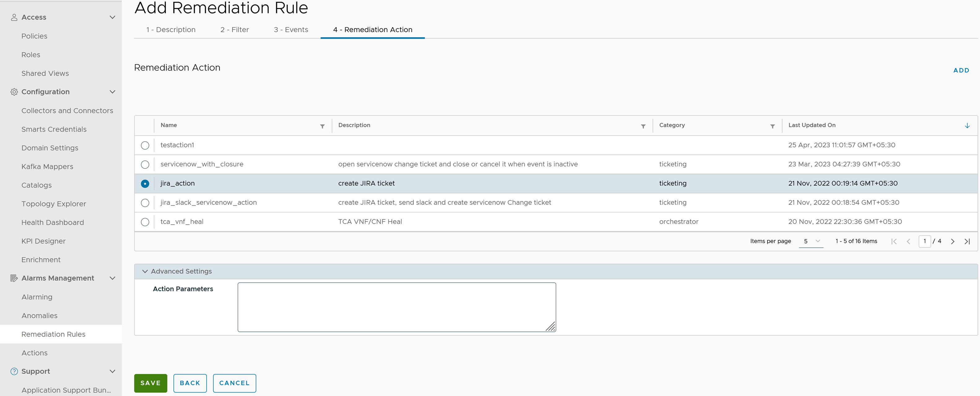Click the Description column header
980x396 pixels.
click(x=354, y=125)
